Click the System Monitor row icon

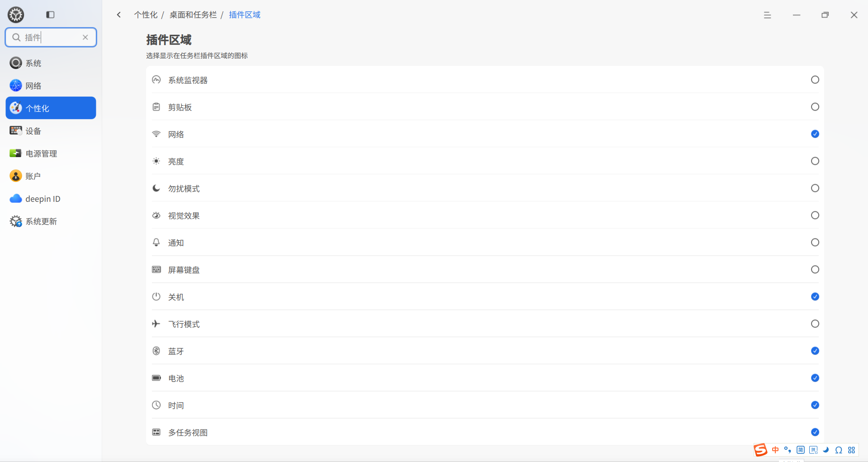click(156, 80)
